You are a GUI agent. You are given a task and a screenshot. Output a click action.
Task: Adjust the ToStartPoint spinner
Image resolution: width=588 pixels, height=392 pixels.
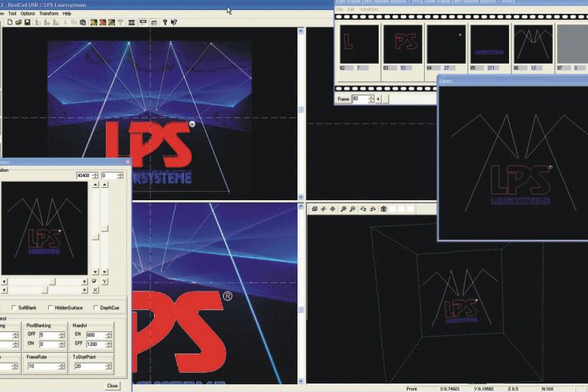pyautogui.click(x=108, y=366)
